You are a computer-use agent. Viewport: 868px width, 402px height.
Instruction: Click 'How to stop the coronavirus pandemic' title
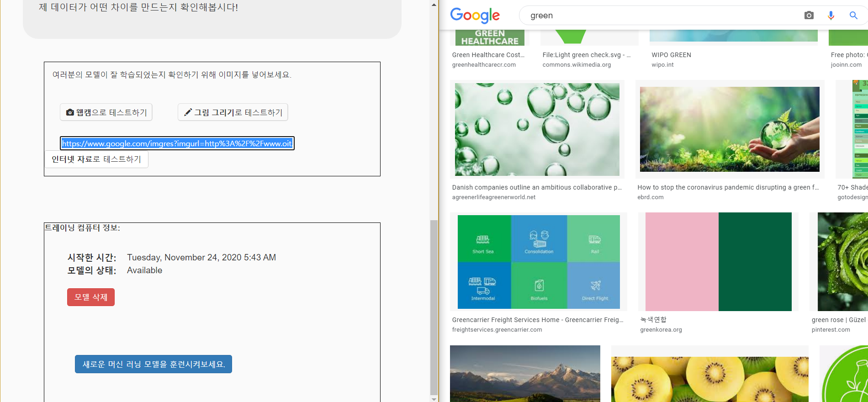click(x=728, y=187)
